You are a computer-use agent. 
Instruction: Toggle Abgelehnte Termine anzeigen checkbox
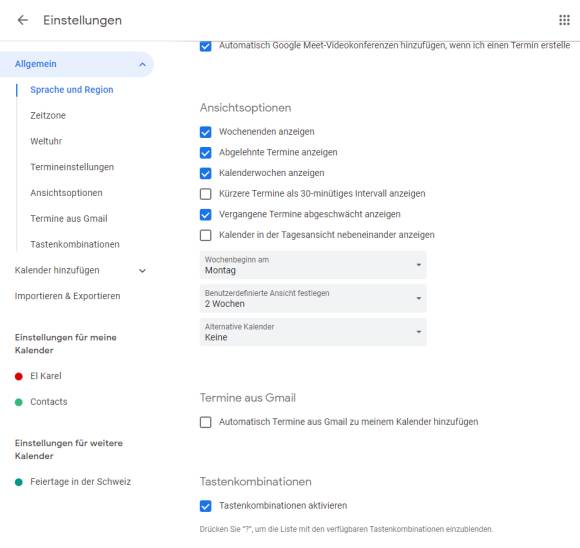pos(205,153)
